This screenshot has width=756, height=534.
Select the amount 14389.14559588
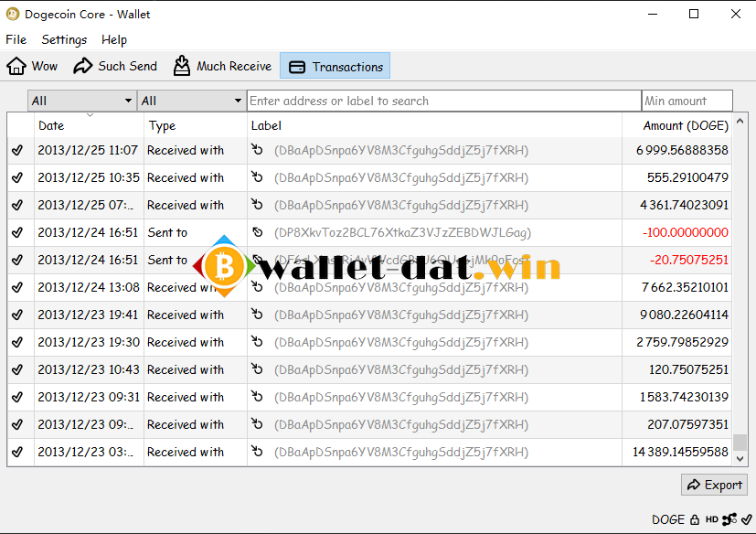[680, 452]
